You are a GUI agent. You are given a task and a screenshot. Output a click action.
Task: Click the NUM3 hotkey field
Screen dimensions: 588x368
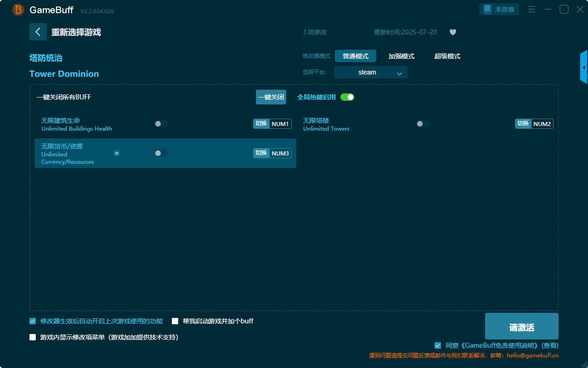tap(280, 153)
